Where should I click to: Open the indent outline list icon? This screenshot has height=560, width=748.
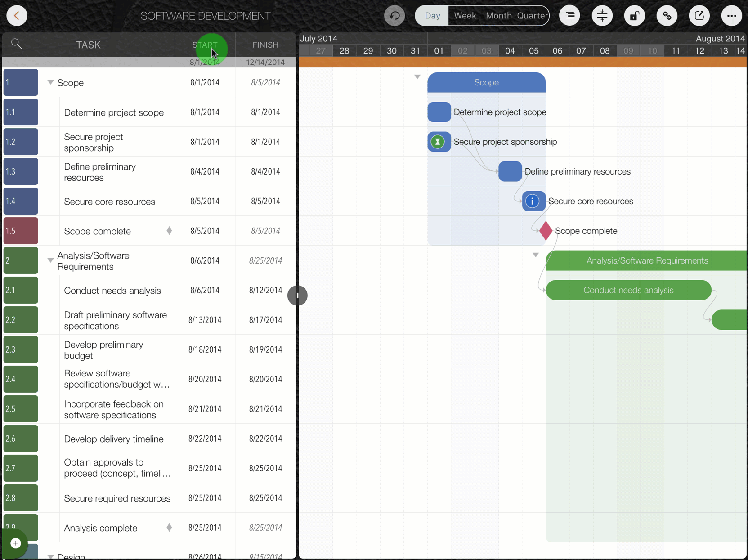pos(569,16)
